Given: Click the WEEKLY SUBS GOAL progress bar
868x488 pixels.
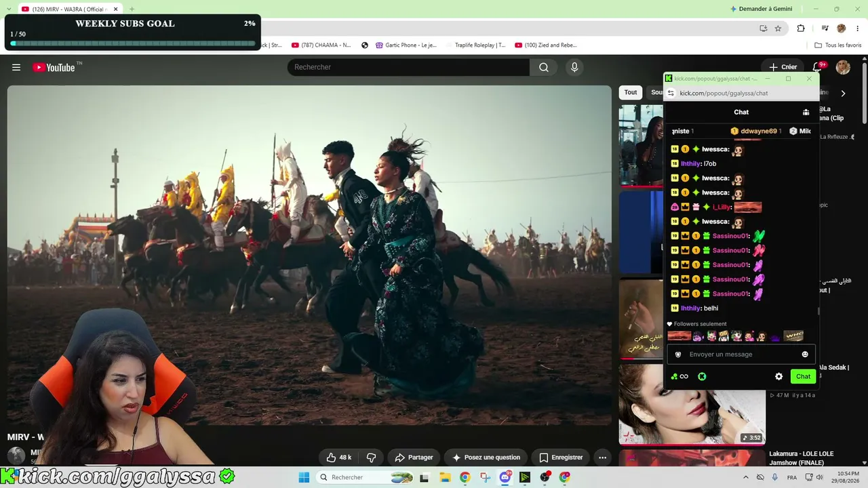Looking at the screenshot, I should (x=133, y=43).
